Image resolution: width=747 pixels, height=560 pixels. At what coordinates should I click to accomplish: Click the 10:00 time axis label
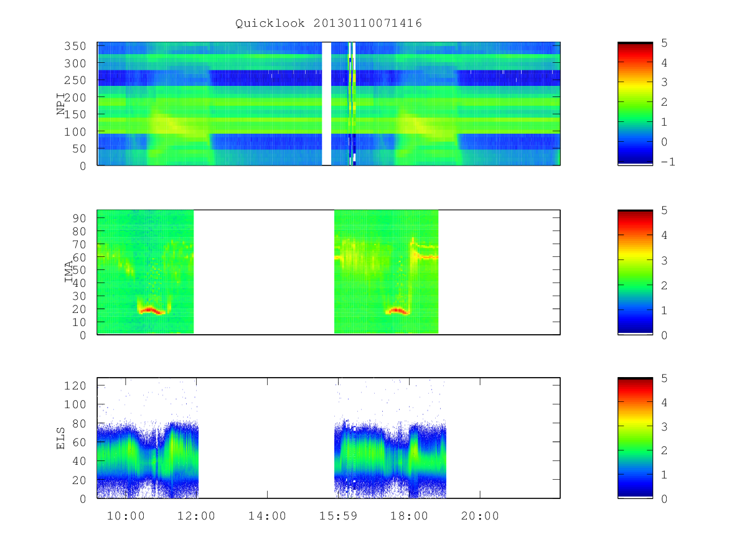coord(126,516)
